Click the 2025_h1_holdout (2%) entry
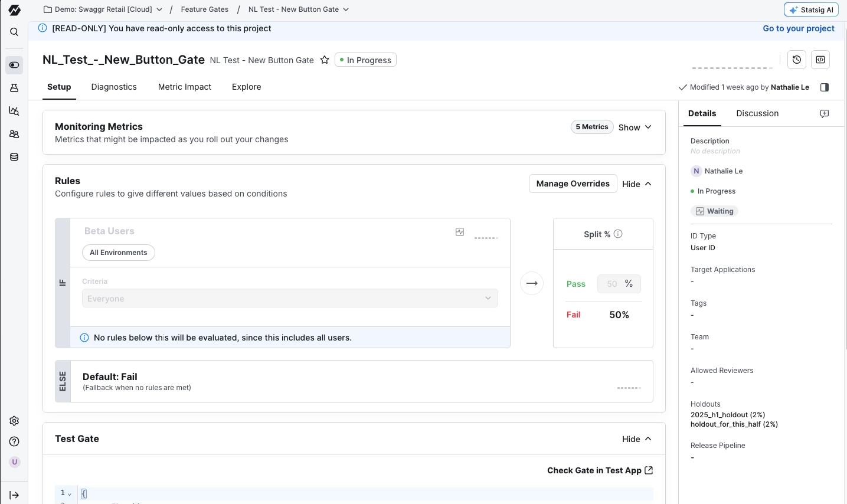Image resolution: width=847 pixels, height=504 pixels. click(728, 415)
